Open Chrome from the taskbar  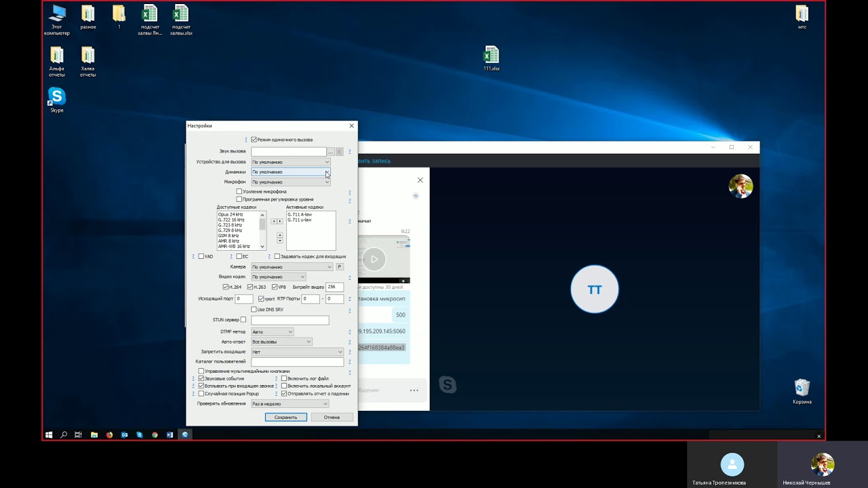155,434
